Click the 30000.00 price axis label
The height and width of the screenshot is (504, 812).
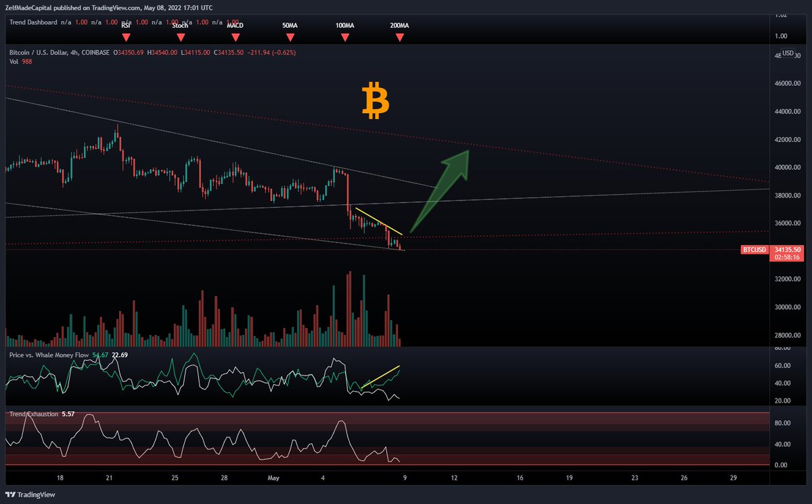789,307
